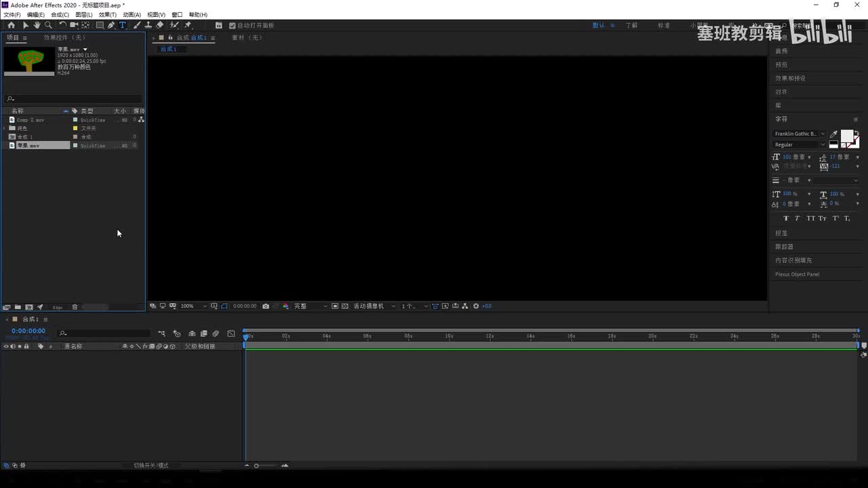Switch to the 效果控件 tab
This screenshot has width=868, height=488.
click(x=65, y=38)
